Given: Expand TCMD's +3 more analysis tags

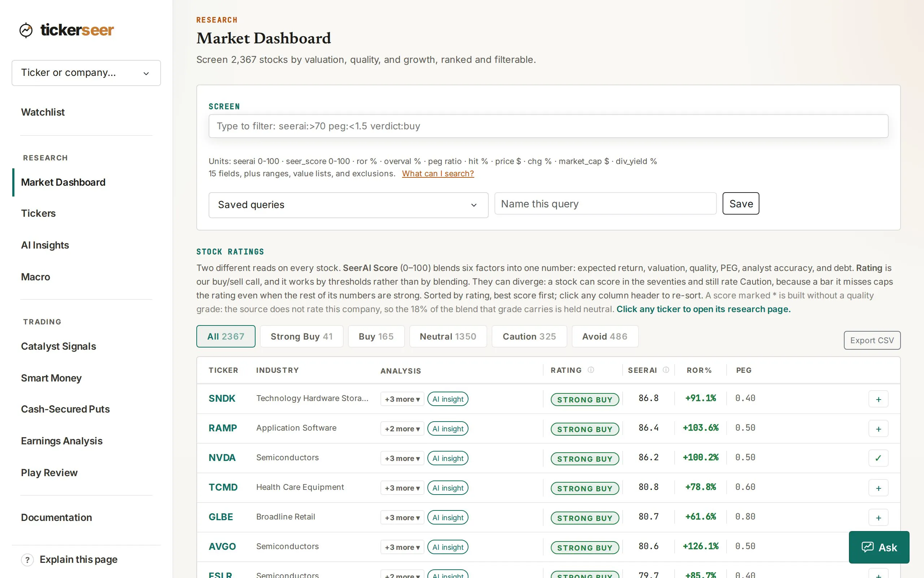Looking at the screenshot, I should pos(402,488).
